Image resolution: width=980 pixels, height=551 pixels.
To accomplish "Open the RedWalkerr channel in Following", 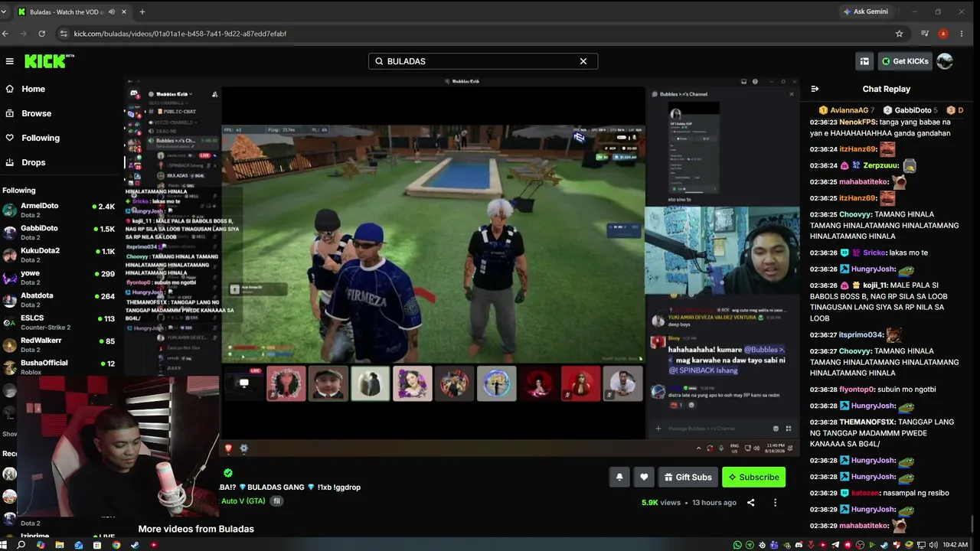I will pos(60,344).
